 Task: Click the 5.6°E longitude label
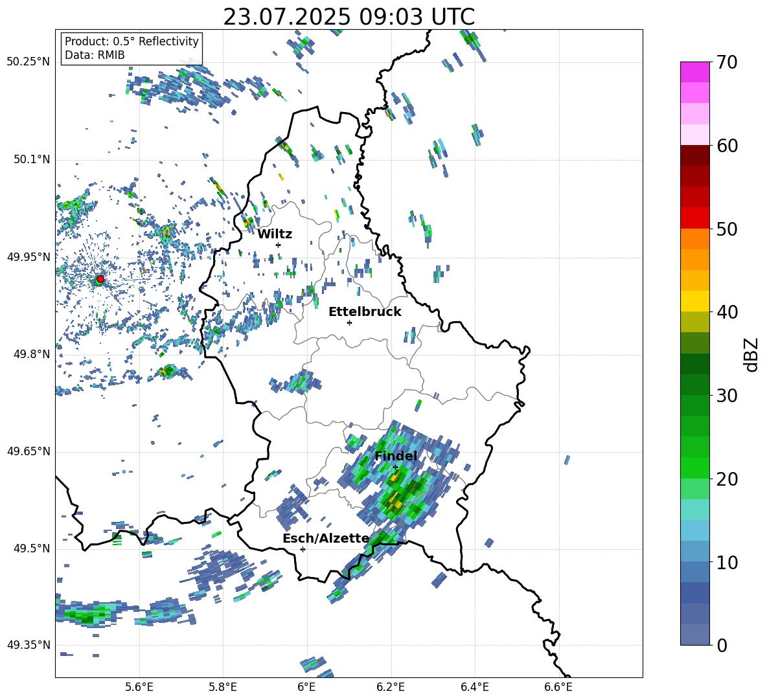[139, 688]
